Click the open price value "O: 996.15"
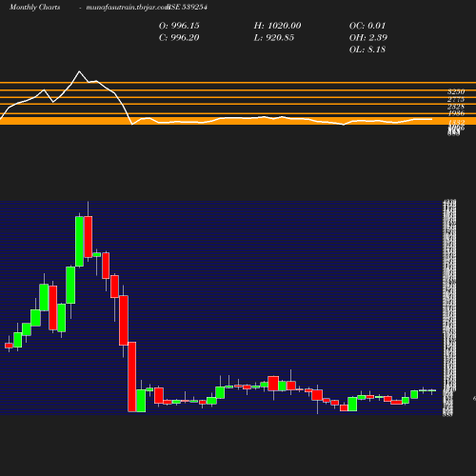 [179, 26]
